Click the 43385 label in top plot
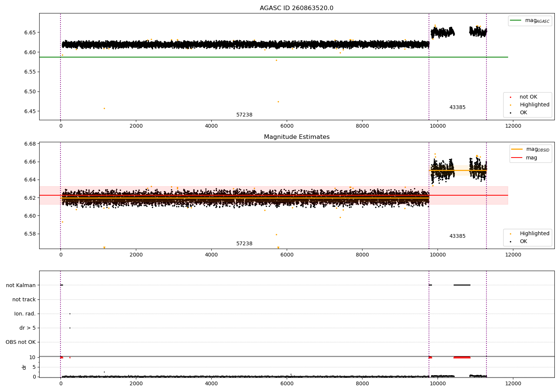The width and height of the screenshot is (560, 392). coord(457,108)
